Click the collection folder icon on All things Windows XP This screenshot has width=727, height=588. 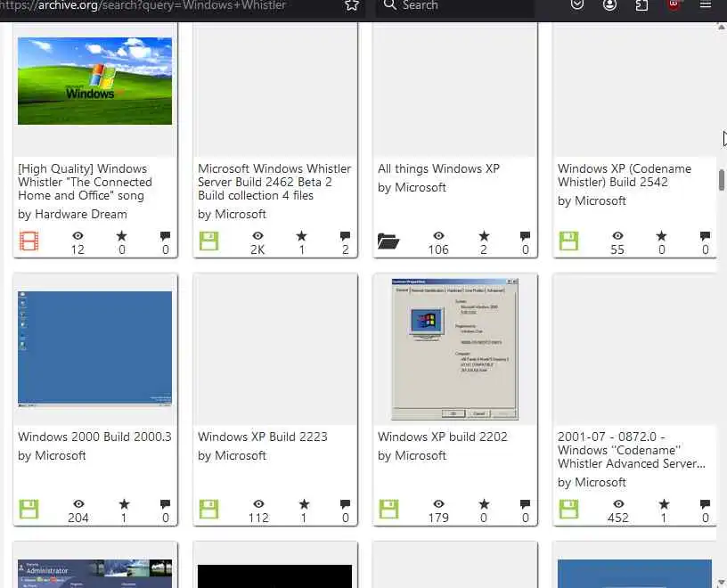[x=388, y=241]
